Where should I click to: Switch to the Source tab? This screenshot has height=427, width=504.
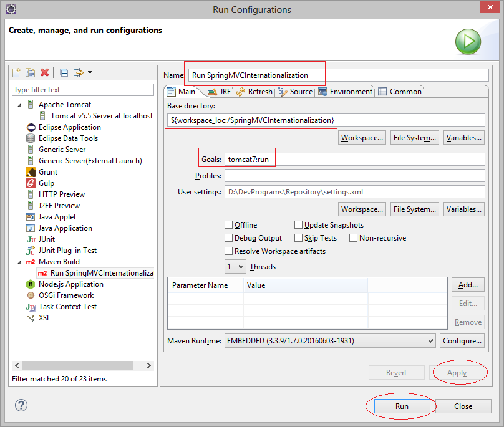(295, 92)
